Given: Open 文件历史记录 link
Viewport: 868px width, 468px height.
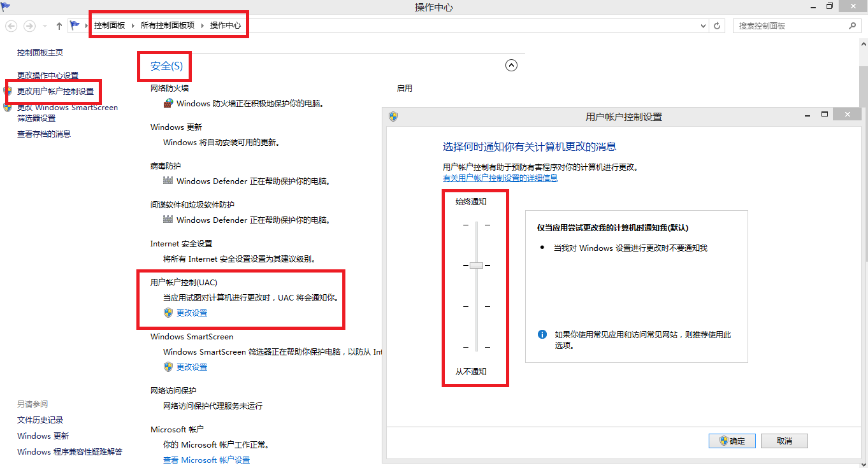Looking at the screenshot, I should (40, 420).
